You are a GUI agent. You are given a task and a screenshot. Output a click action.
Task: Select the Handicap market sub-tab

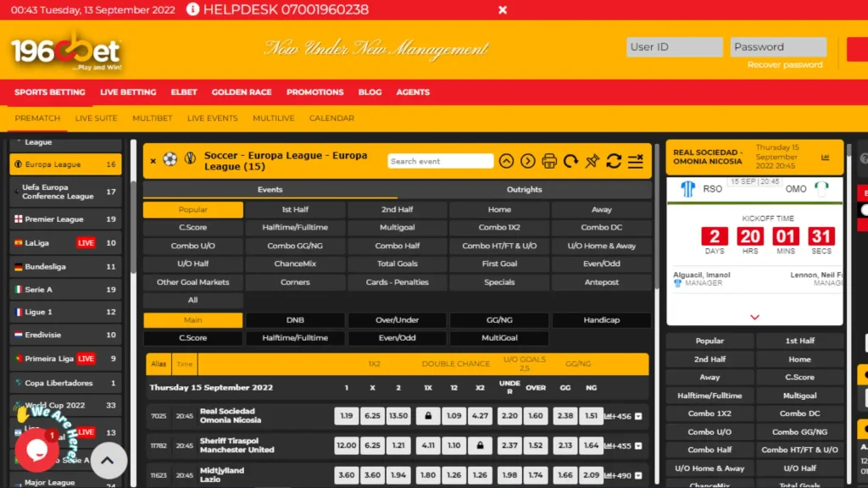[601, 319]
